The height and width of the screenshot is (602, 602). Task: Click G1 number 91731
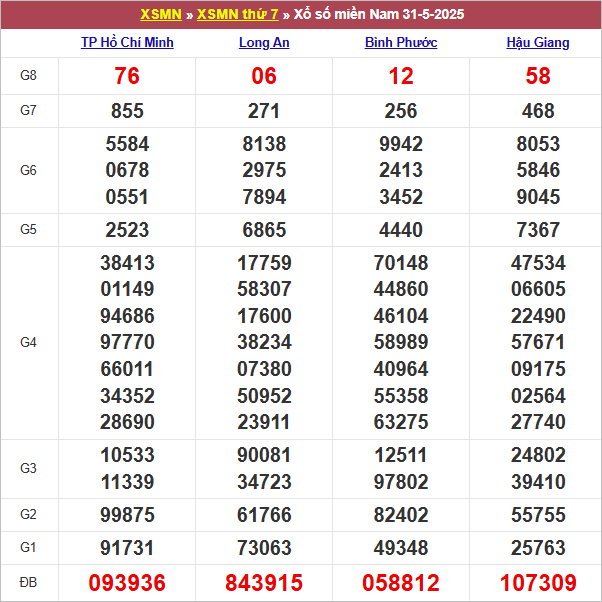pyautogui.click(x=127, y=548)
